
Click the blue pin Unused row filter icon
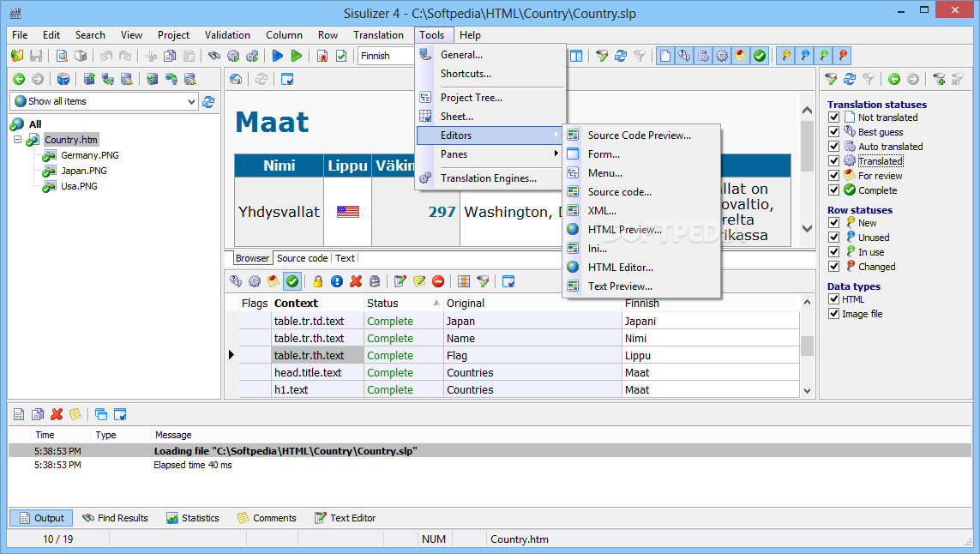805,56
